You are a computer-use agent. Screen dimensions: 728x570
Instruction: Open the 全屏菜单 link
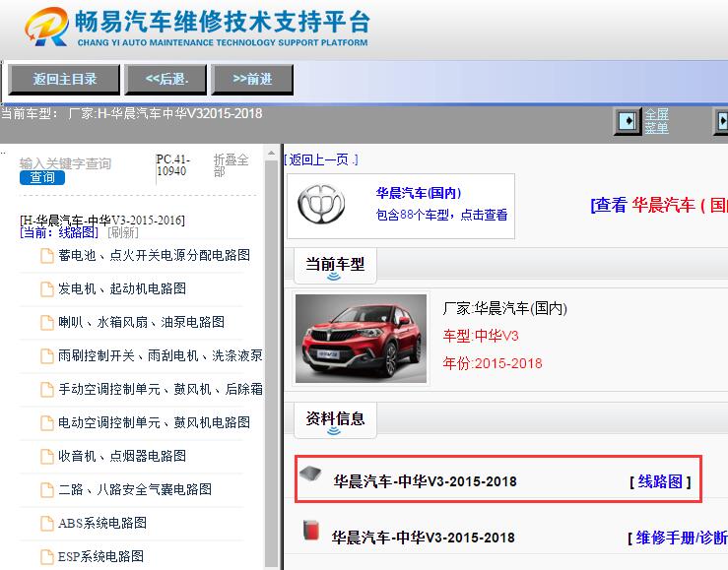(656, 121)
